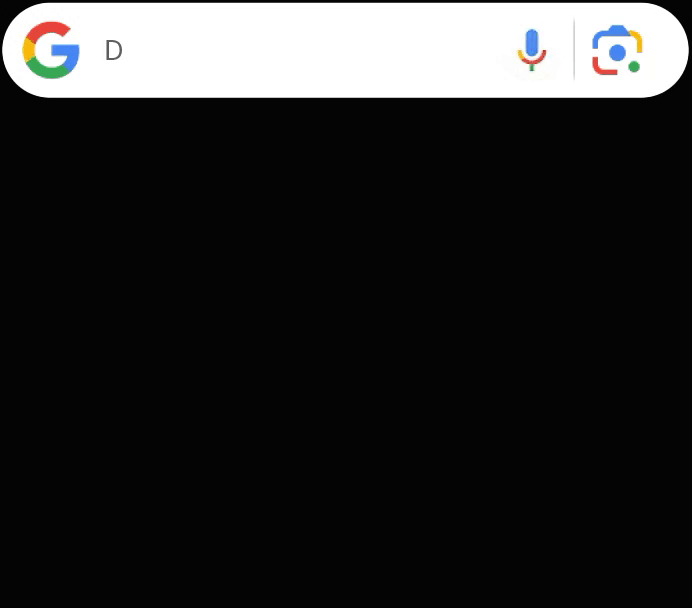Click the red arc of the Google logo
692x608 pixels.
(x=46, y=30)
